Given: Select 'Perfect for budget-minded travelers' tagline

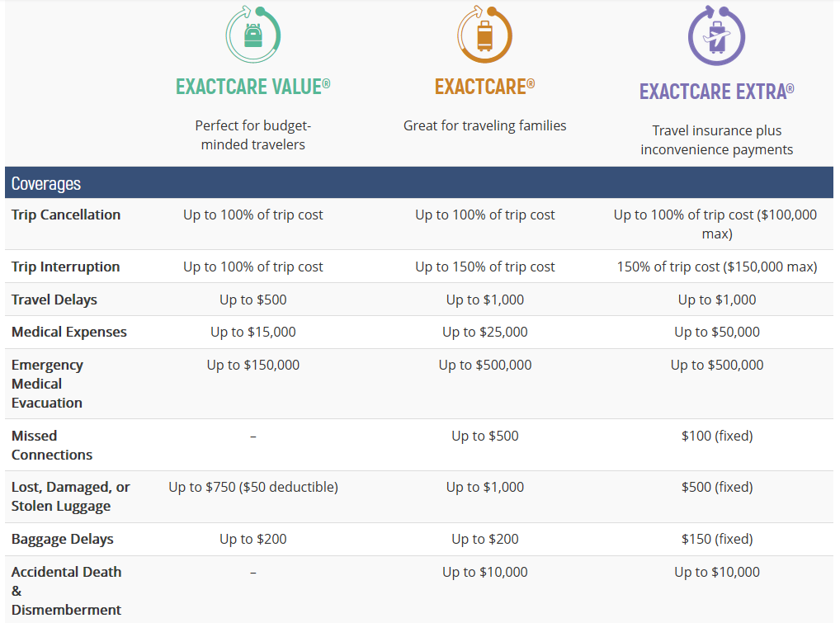Looking at the screenshot, I should 252,135.
